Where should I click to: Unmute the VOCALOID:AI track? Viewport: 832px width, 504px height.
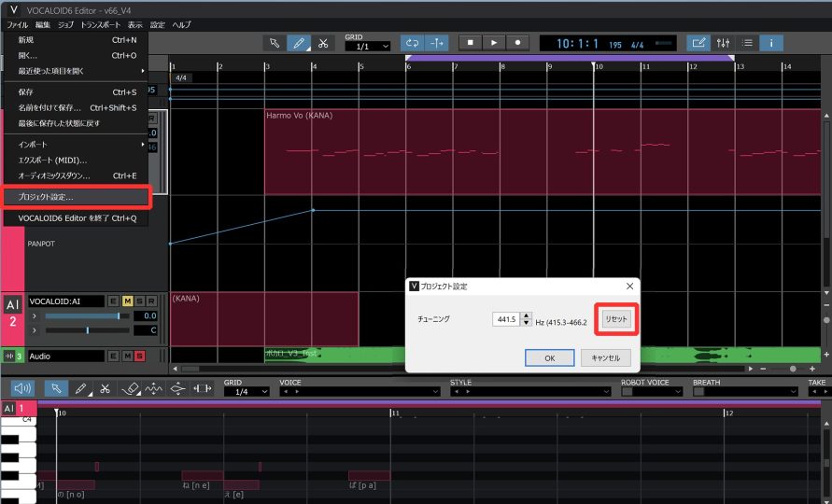click(127, 301)
